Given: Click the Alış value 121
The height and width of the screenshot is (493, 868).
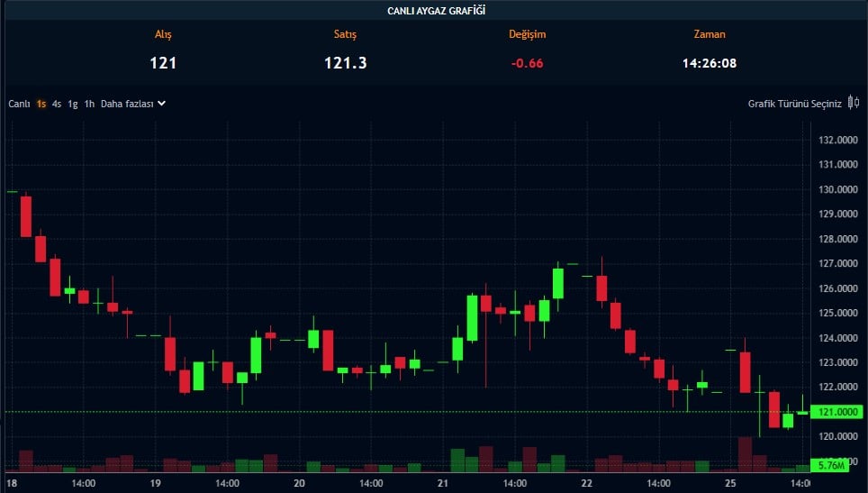Looking at the screenshot, I should (x=163, y=63).
